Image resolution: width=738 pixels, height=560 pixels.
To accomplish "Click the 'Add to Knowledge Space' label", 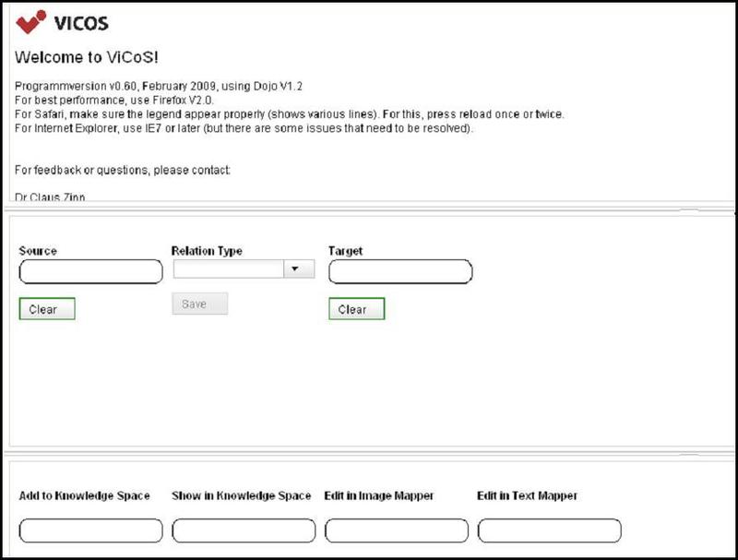I will click(84, 495).
